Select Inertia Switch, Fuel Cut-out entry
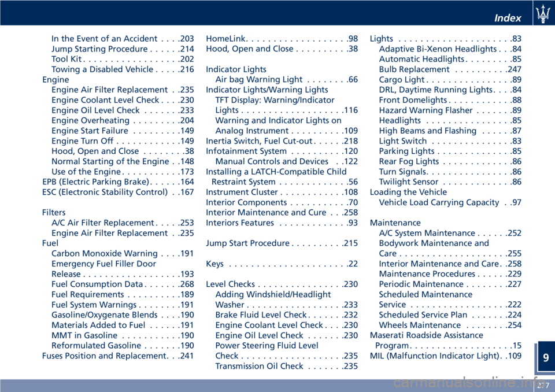This screenshot has width=555, height=392. (x=282, y=141)
